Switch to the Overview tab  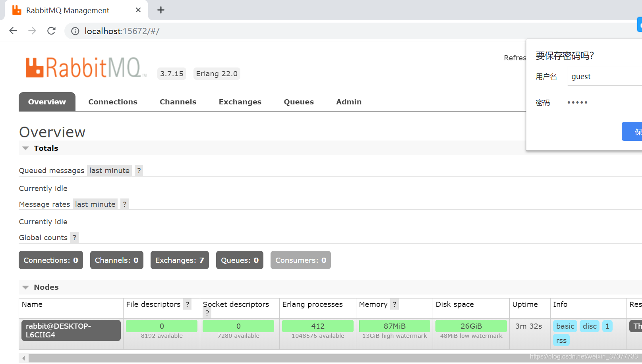coord(47,102)
